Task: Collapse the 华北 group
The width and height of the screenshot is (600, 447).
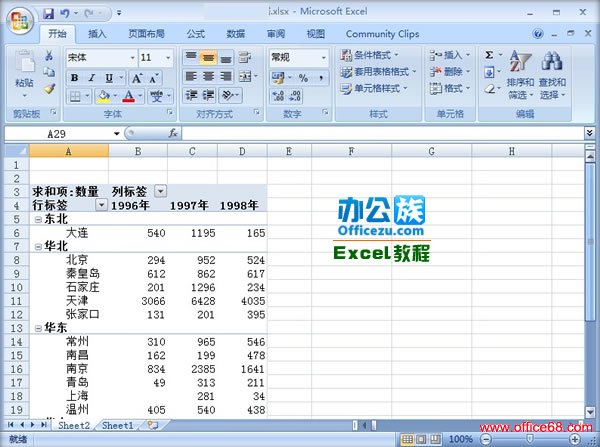Action: [38, 247]
